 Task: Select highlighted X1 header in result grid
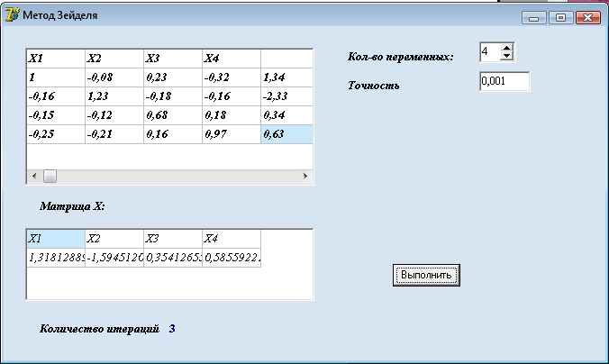point(56,239)
